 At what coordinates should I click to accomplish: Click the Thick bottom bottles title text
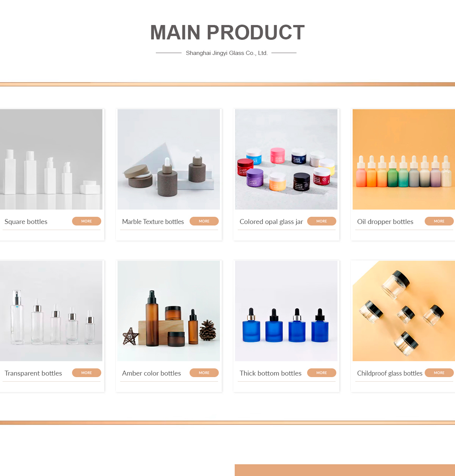(x=270, y=373)
